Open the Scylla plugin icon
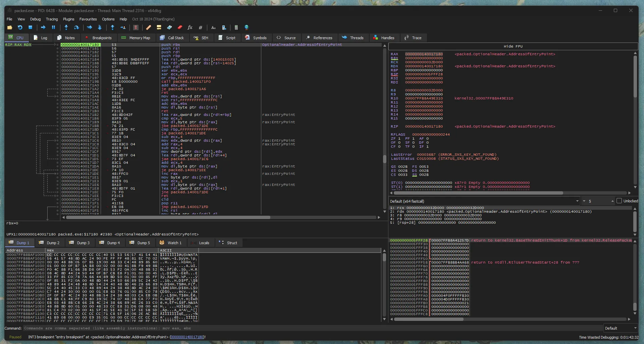644x344 pixels. click(x=136, y=27)
